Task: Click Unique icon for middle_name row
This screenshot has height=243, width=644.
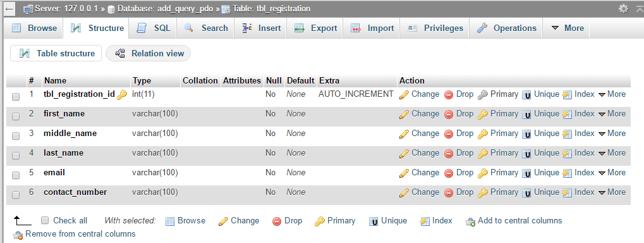Action: pyautogui.click(x=526, y=134)
